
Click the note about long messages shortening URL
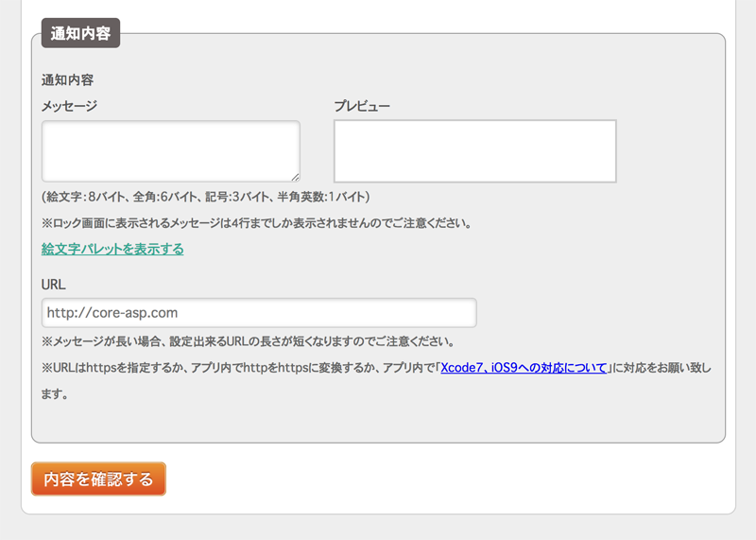coord(249,341)
